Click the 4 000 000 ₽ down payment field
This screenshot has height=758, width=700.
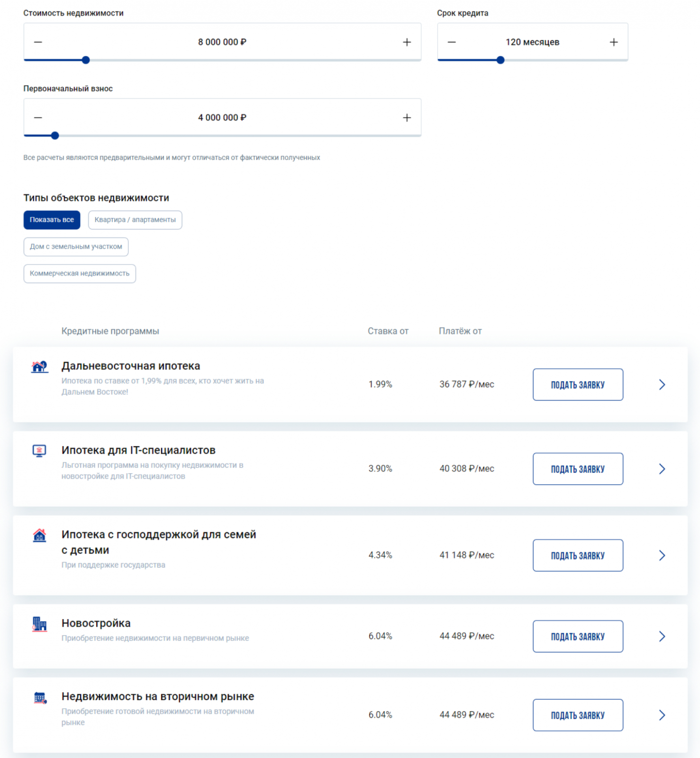[x=222, y=117]
